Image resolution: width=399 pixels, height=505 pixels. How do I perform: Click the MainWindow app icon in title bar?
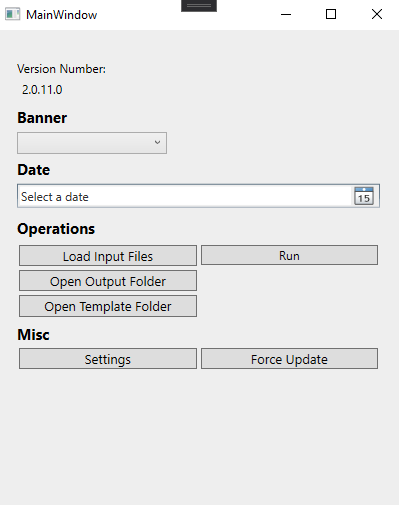click(x=13, y=14)
